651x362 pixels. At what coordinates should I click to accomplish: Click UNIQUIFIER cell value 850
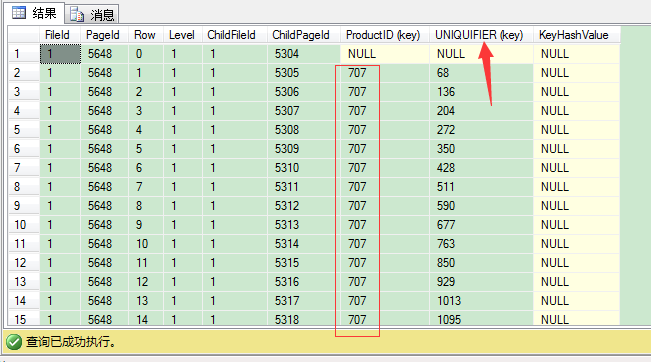481,263
